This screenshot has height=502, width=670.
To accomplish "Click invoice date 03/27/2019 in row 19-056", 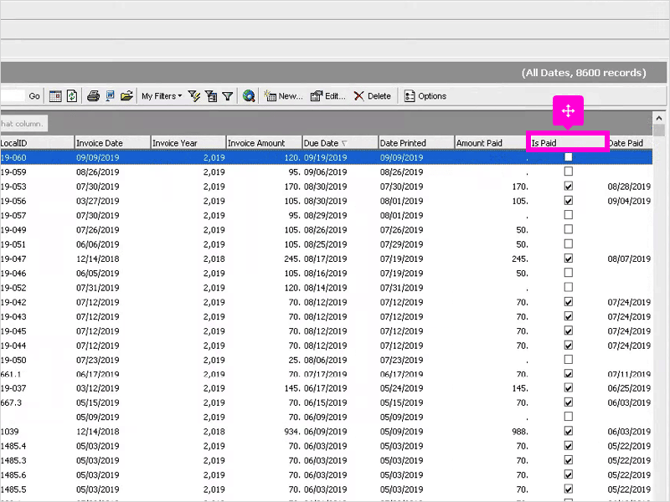I will (x=97, y=201).
